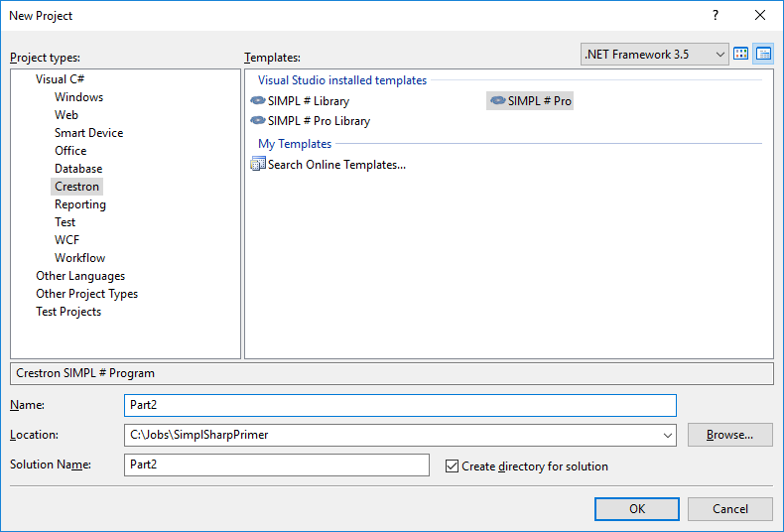Select Web project type
Viewport: 784px width, 532px height.
[66, 115]
